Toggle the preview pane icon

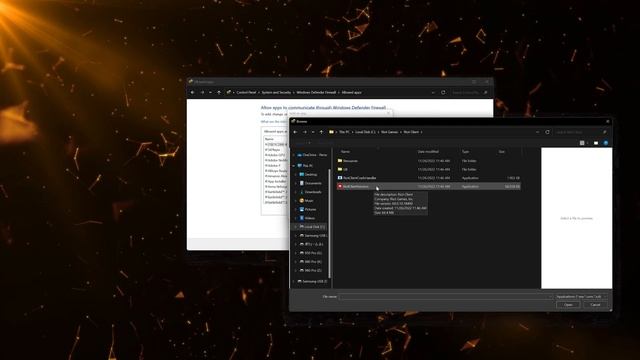pos(596,143)
